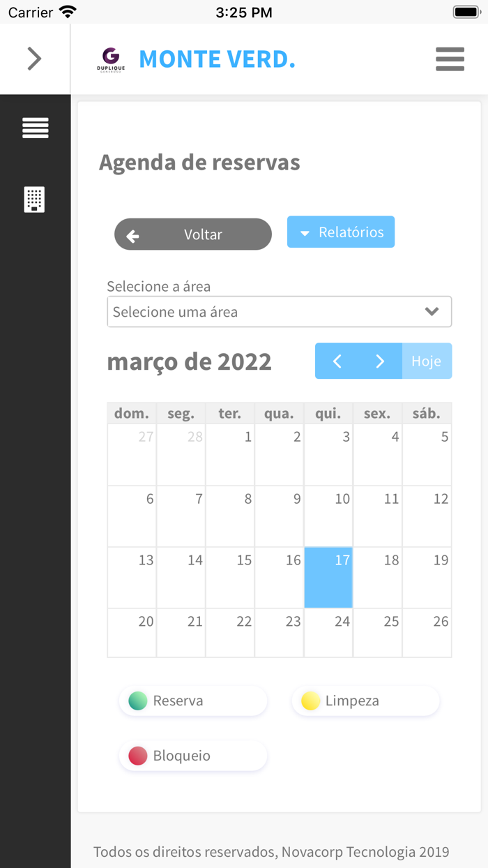This screenshot has width=488, height=868.
Task: Open the top-right menu of MONTE VERD
Action: [x=450, y=59]
